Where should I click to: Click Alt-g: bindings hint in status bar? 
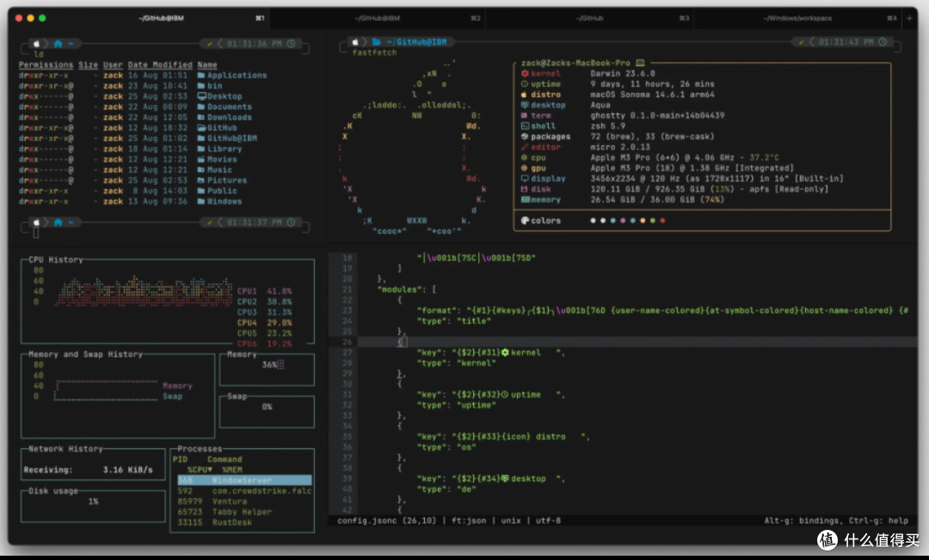pos(801,521)
